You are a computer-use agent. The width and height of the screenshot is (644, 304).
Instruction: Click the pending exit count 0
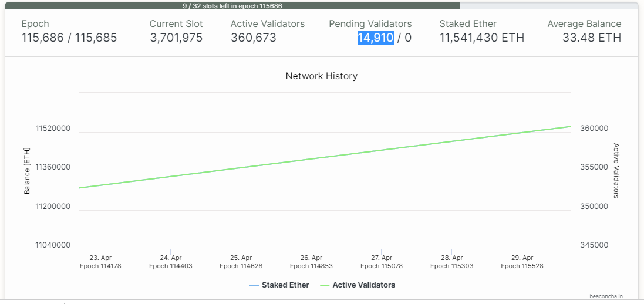[408, 38]
